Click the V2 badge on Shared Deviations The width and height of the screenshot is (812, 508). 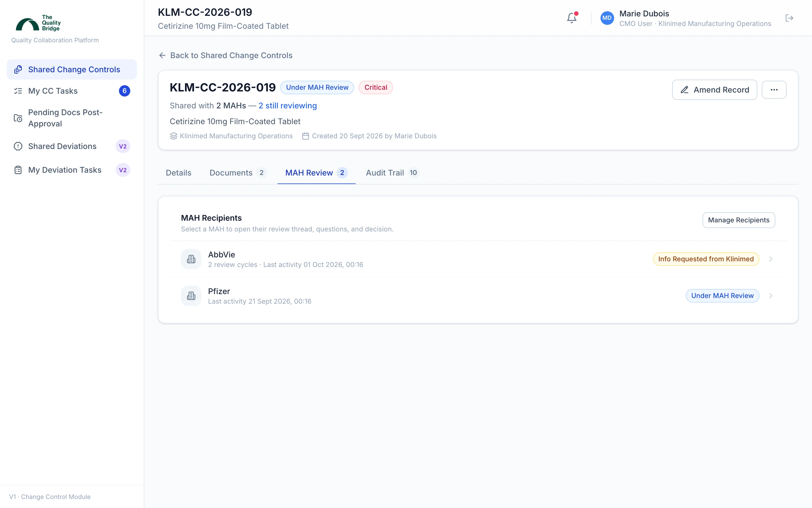(123, 146)
